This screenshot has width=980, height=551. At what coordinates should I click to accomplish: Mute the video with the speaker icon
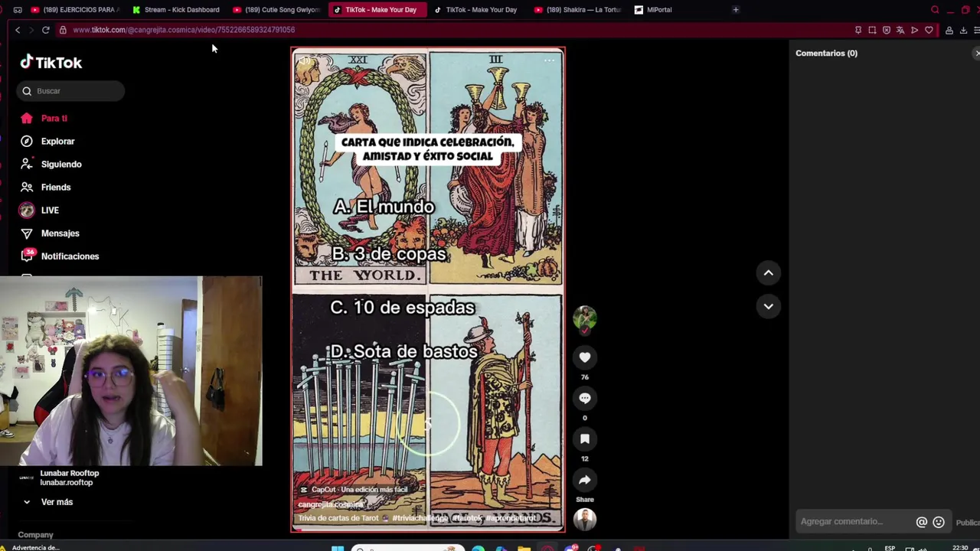tap(305, 60)
